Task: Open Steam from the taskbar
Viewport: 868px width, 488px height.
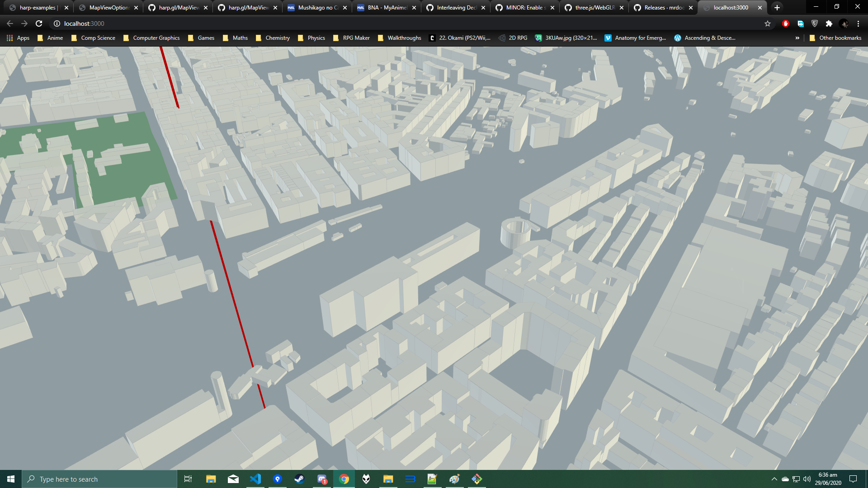Action: click(x=299, y=479)
